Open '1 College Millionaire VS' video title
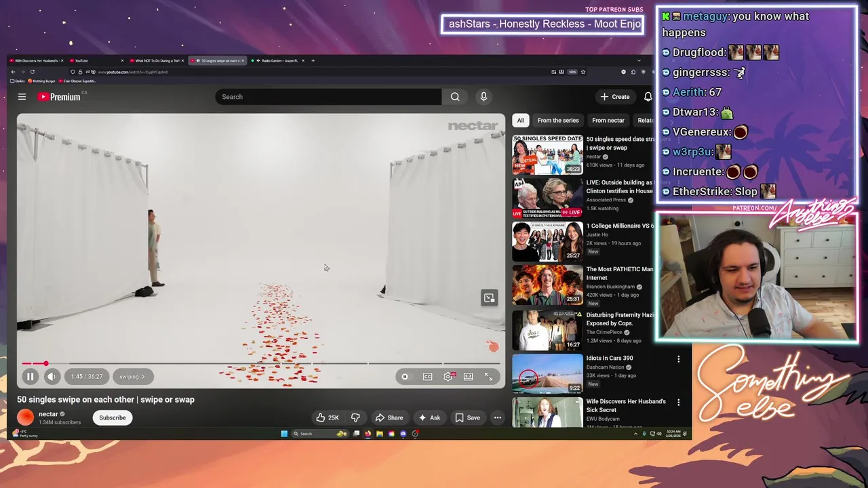 (620, 226)
